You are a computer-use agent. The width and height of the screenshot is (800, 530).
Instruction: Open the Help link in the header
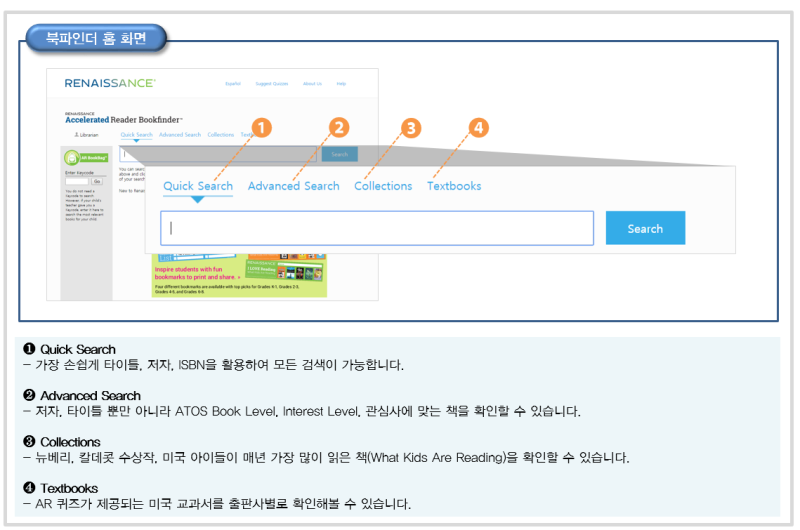tap(341, 84)
